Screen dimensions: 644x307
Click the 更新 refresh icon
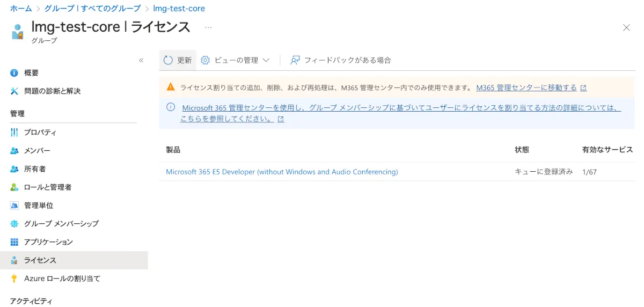pyautogui.click(x=168, y=60)
